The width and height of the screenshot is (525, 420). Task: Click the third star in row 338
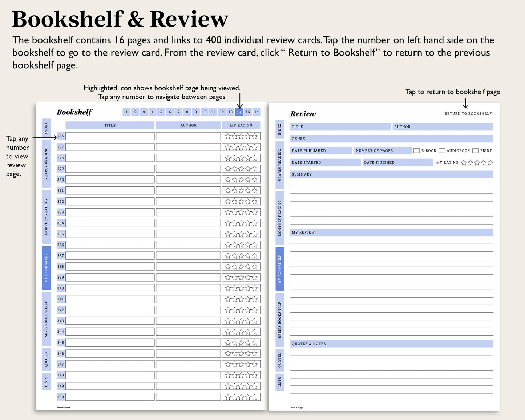click(241, 267)
